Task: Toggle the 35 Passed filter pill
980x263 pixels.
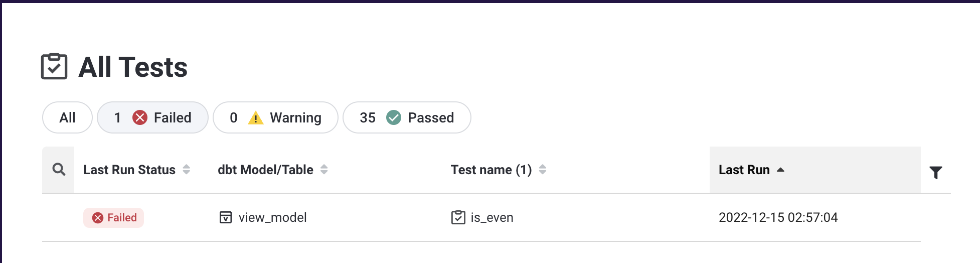Action: [406, 117]
